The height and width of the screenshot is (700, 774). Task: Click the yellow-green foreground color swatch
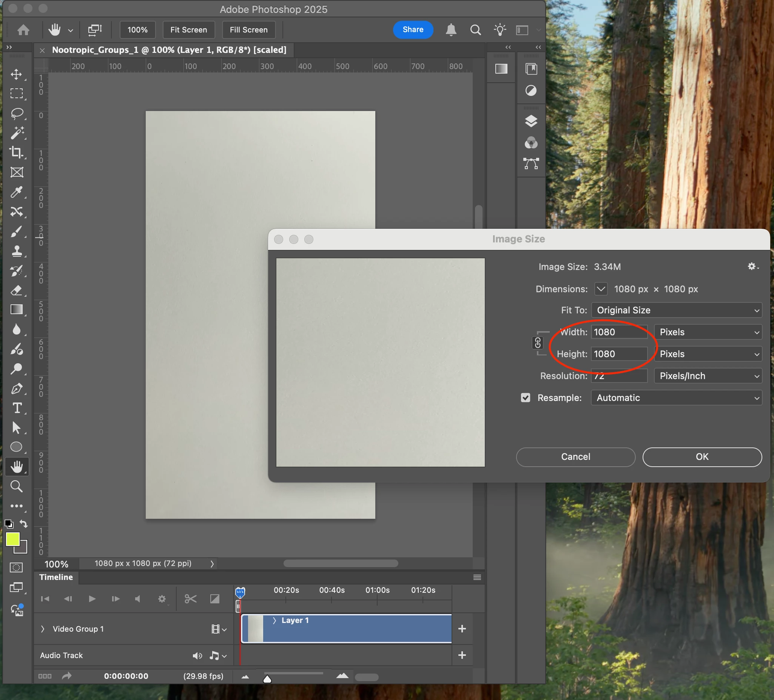click(13, 539)
